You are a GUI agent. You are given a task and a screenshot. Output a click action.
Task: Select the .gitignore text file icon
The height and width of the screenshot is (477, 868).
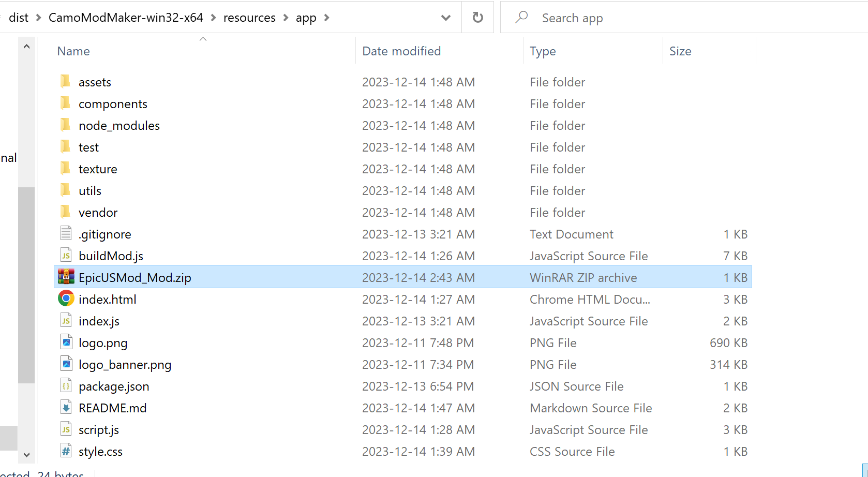66,234
